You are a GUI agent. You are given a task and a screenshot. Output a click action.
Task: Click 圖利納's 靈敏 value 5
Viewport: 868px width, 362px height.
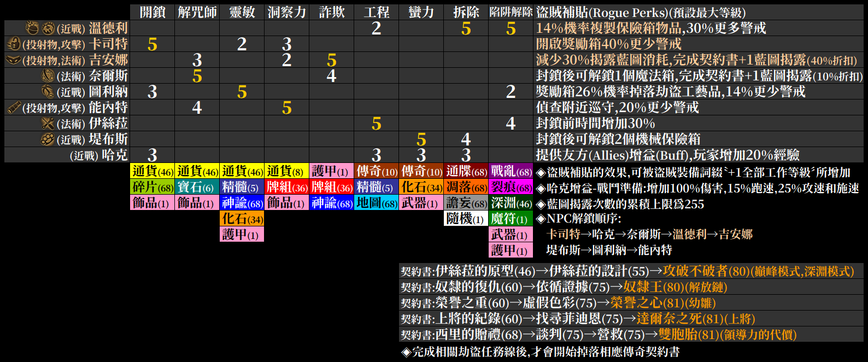pos(242,92)
